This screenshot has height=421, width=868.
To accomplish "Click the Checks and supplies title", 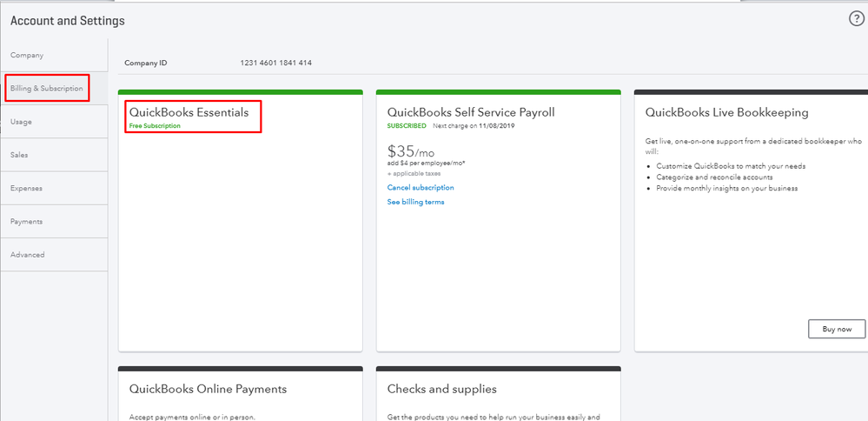I will pyautogui.click(x=441, y=389).
